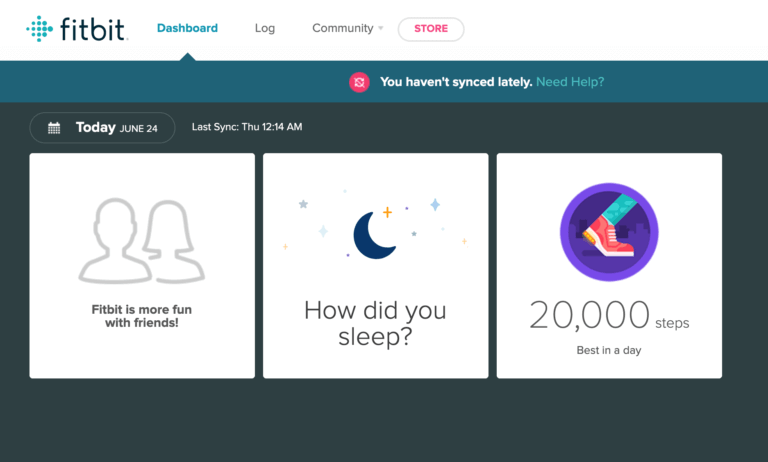Viewport: 768px width, 462px height.
Task: Open the STORE button
Action: pos(431,29)
